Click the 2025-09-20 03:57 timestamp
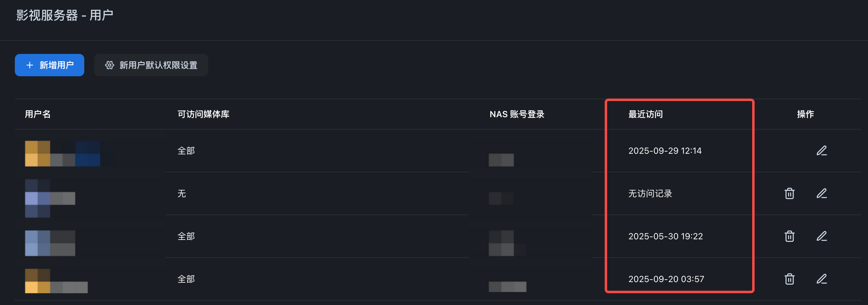This screenshot has height=305, width=868. (666, 279)
